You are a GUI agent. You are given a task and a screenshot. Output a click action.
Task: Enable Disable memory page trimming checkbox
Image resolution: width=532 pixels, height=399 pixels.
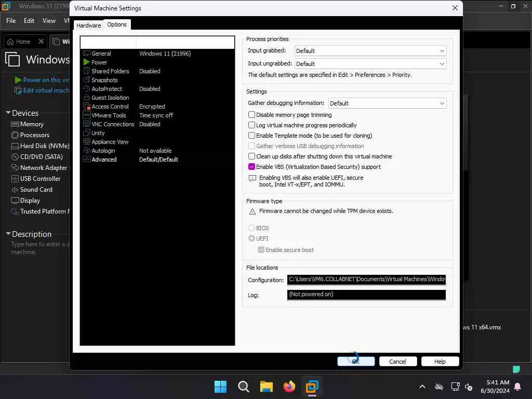tap(251, 115)
